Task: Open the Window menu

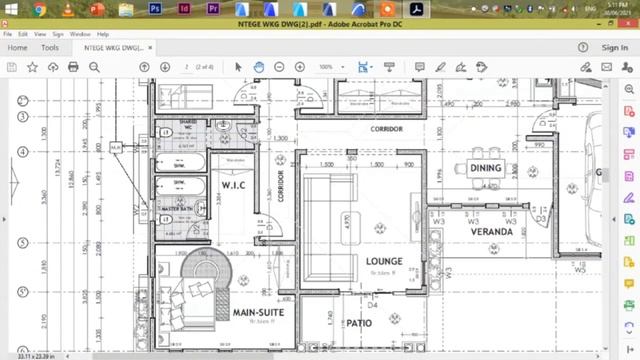Action: (x=80, y=34)
